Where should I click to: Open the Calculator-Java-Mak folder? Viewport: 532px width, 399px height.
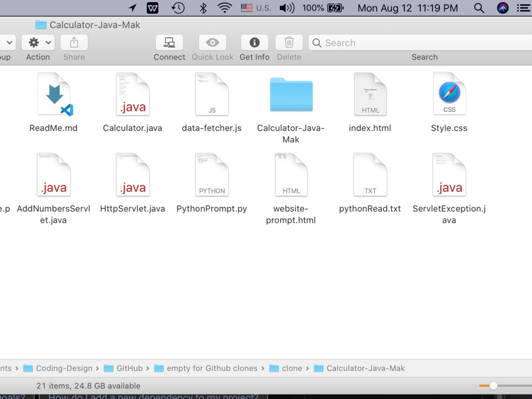click(290, 94)
